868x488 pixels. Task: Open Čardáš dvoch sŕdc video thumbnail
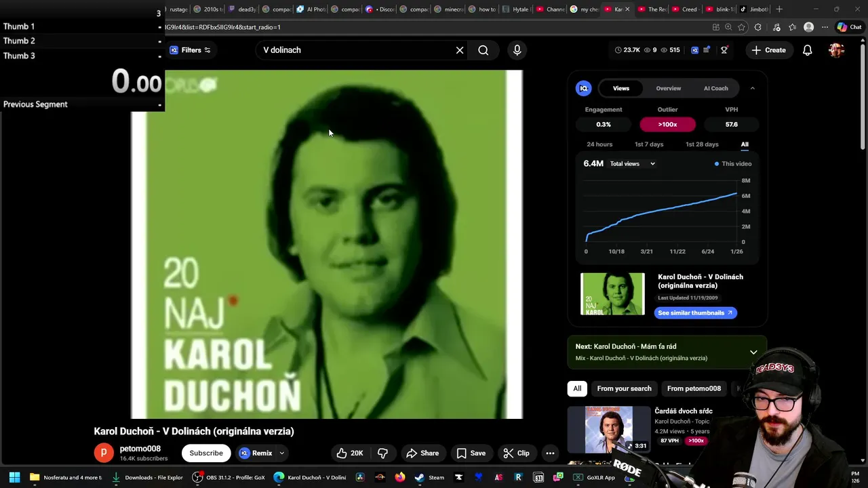coord(609,430)
